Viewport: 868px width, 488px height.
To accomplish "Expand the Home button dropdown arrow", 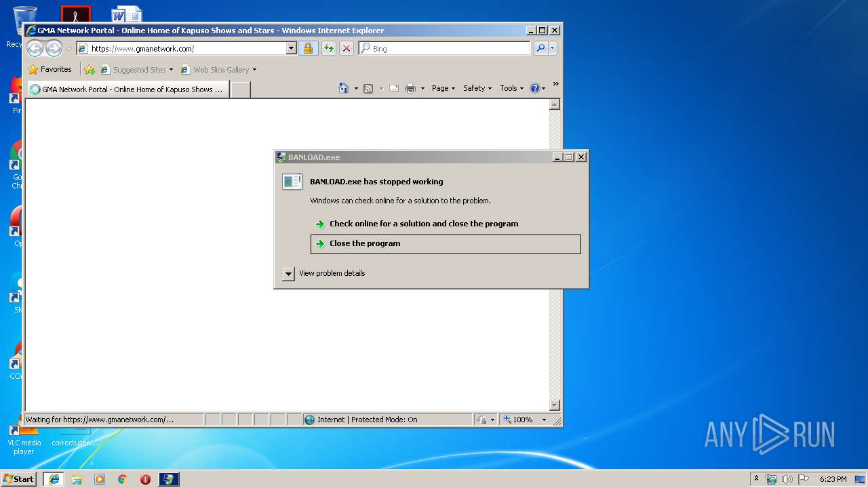I will pyautogui.click(x=356, y=88).
